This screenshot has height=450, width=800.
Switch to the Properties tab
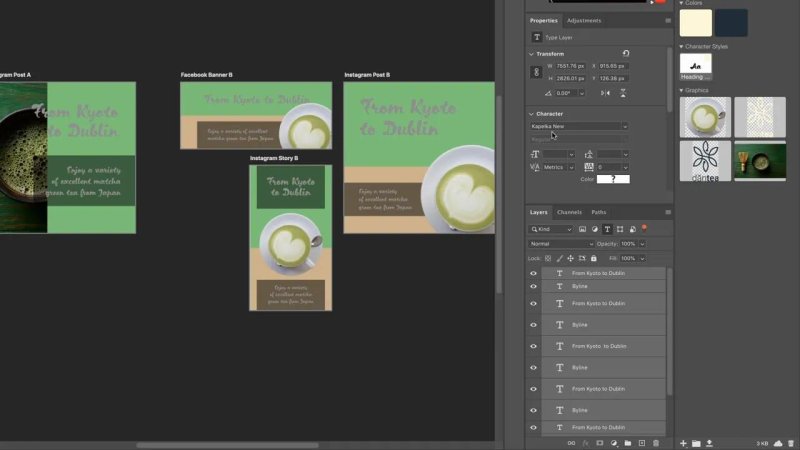pyautogui.click(x=543, y=20)
